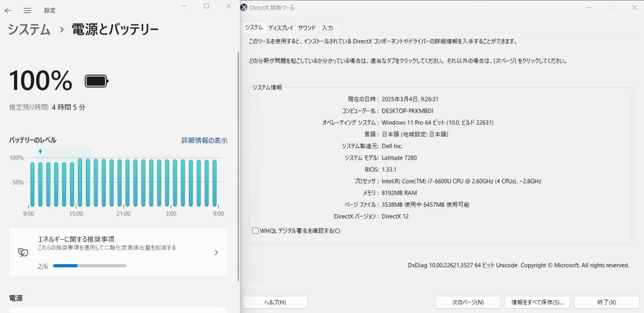Tick the WHQL digital signature checkbox
The image size is (644, 313).
coord(255,231)
